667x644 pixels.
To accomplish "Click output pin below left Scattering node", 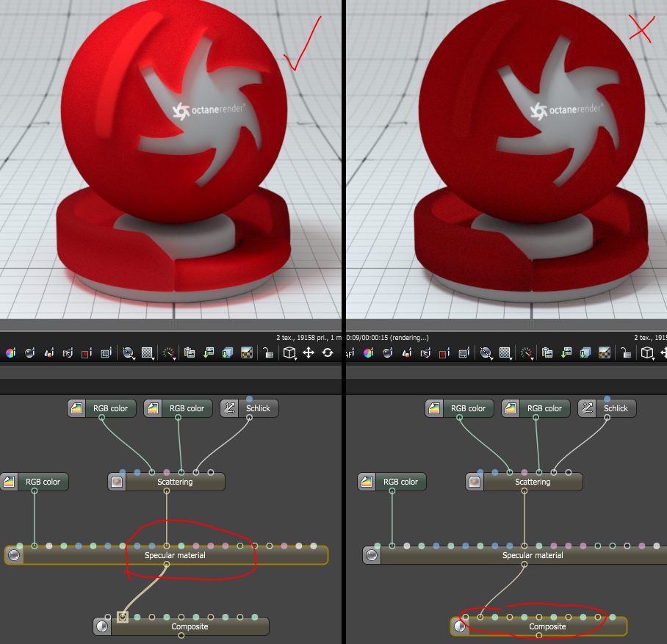I will click(x=167, y=491).
